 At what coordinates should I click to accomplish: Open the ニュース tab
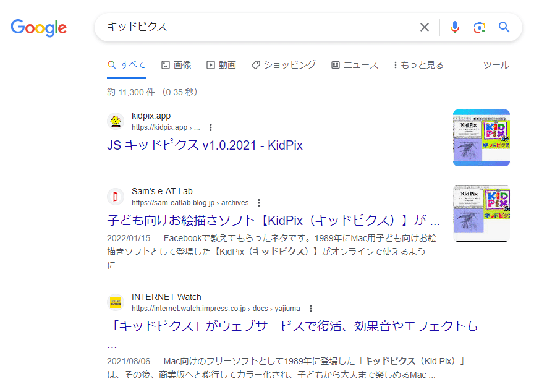pos(355,65)
